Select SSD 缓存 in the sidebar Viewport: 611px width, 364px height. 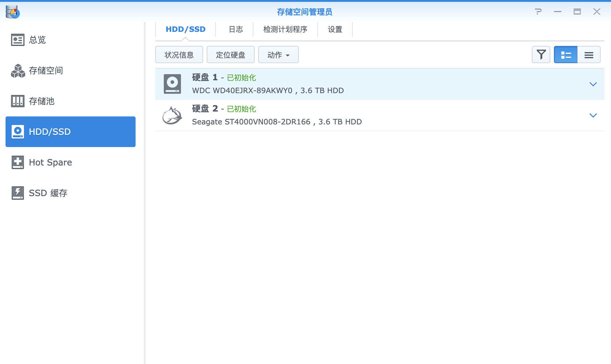coord(71,193)
